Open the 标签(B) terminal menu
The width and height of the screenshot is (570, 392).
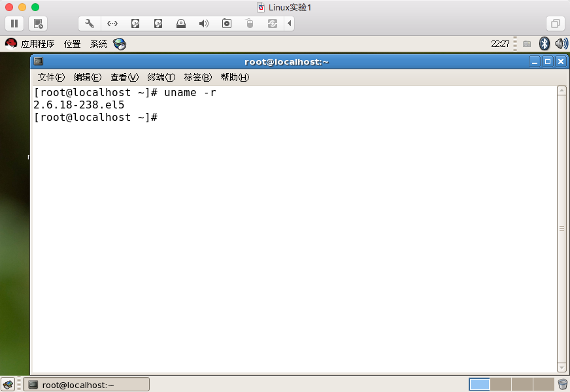point(198,77)
